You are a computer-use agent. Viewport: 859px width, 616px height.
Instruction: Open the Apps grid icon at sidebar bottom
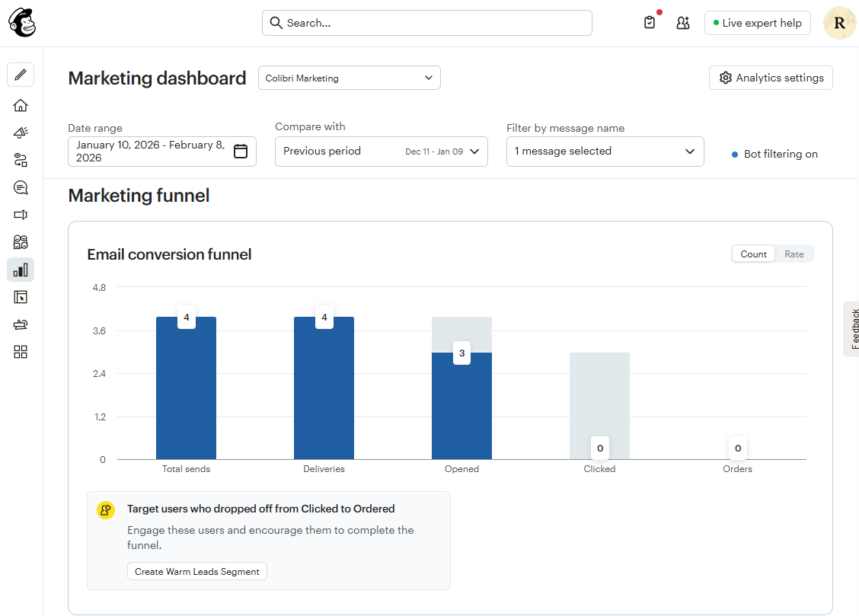click(x=21, y=351)
